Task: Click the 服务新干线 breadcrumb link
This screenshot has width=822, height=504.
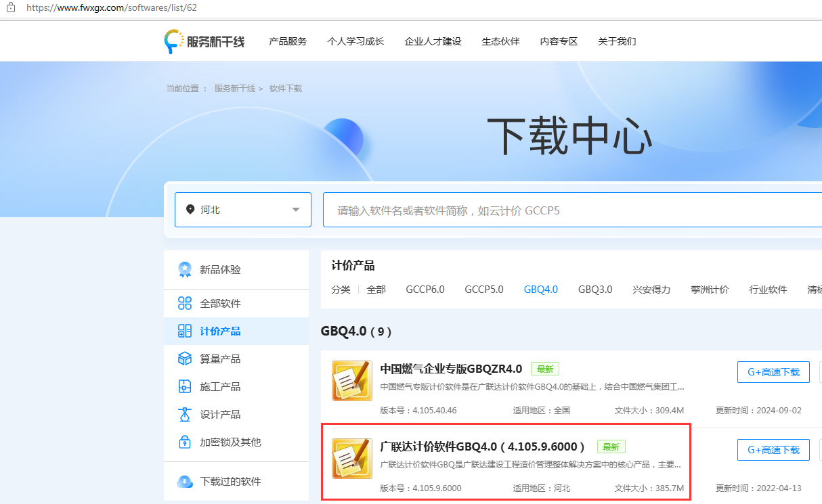Action: point(235,89)
